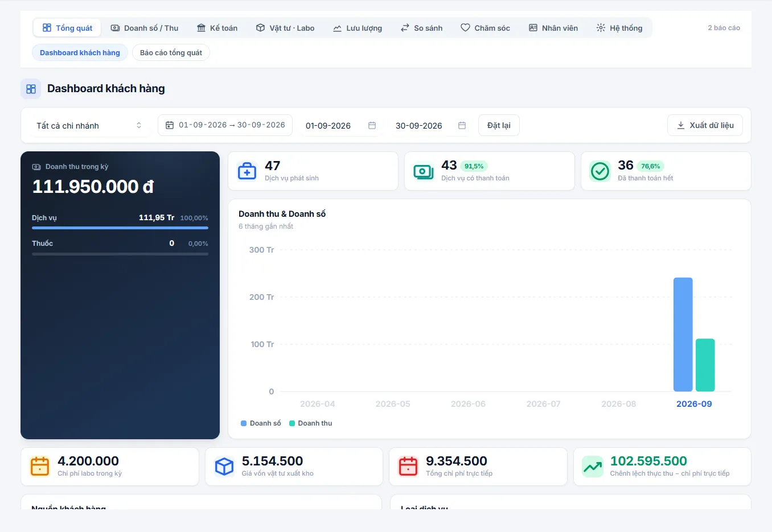Screen dimensions: 772x532
Task: Go to Vật tư · Labo tab
Action: coord(285,28)
